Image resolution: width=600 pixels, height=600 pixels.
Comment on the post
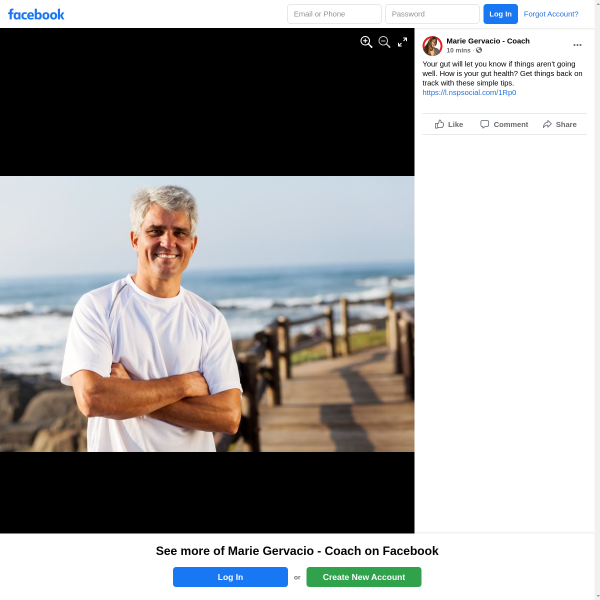coord(504,124)
